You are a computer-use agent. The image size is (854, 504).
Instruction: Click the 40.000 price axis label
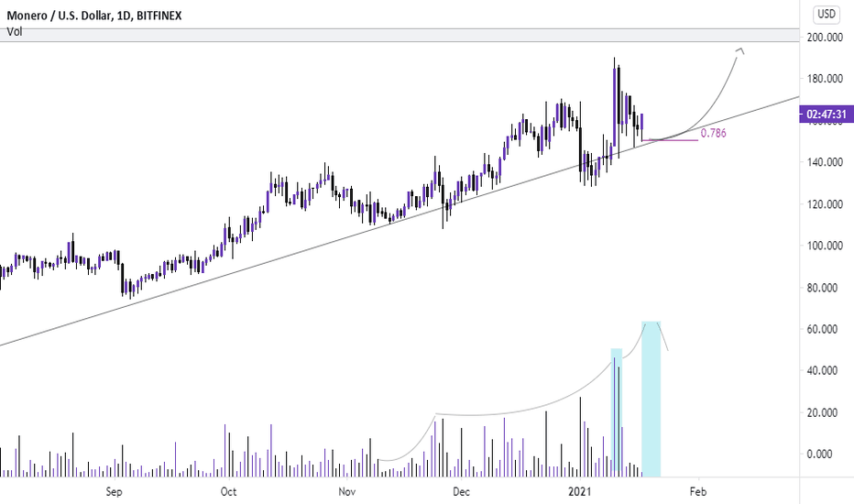823,370
